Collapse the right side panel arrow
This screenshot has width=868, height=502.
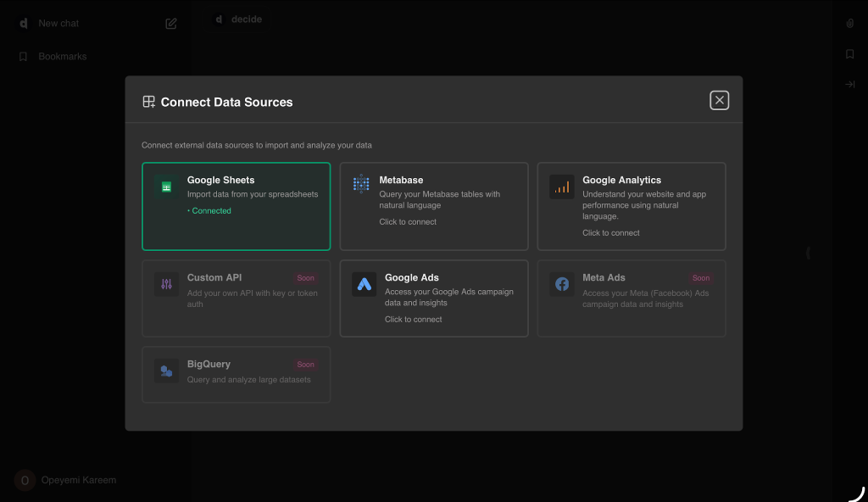849,85
